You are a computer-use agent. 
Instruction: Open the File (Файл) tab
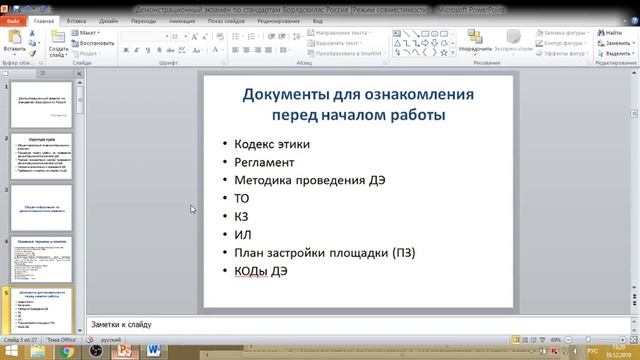tap(13, 21)
